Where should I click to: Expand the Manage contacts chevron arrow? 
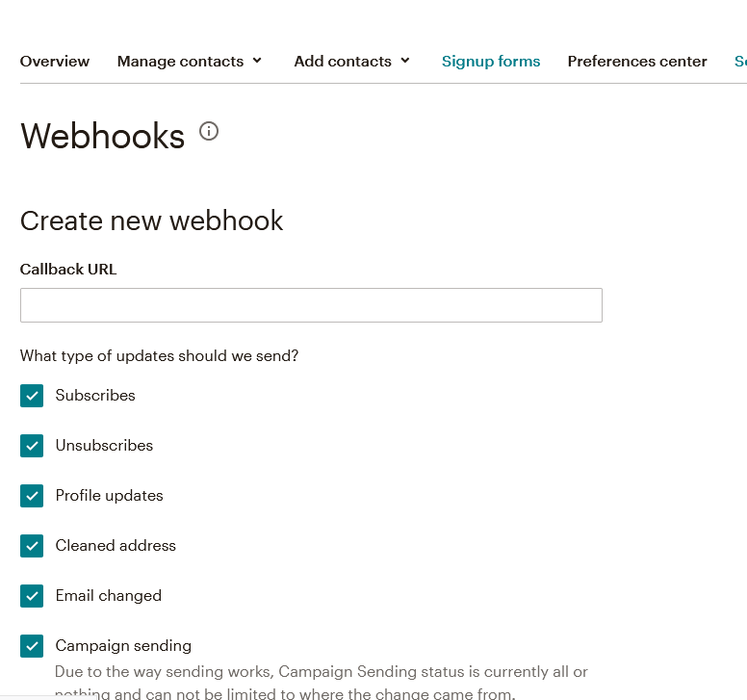point(257,61)
